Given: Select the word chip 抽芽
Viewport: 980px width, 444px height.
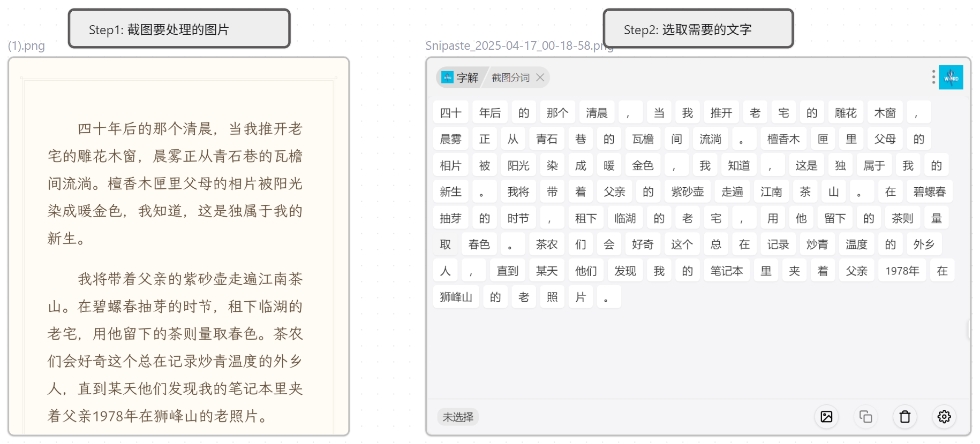Looking at the screenshot, I should click(x=450, y=218).
